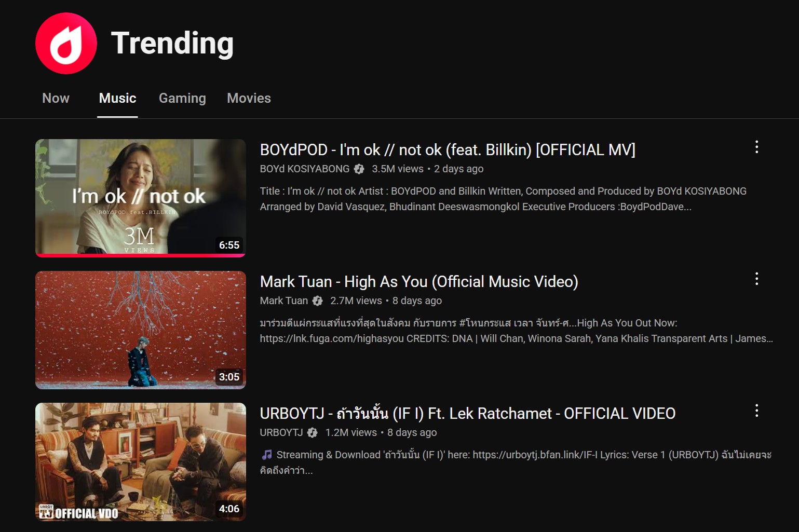Open more options for URBOYTJ video
The height and width of the screenshot is (532, 799).
[x=756, y=411]
